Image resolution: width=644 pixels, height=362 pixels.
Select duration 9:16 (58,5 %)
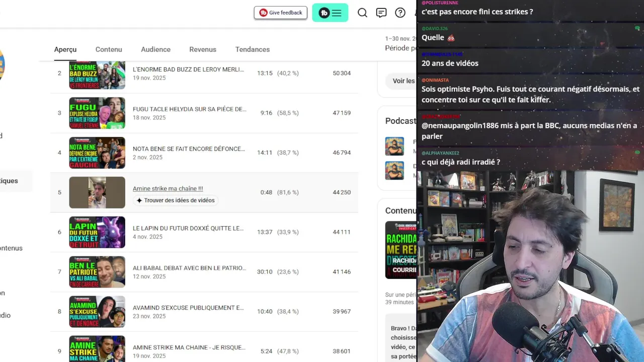tap(279, 113)
